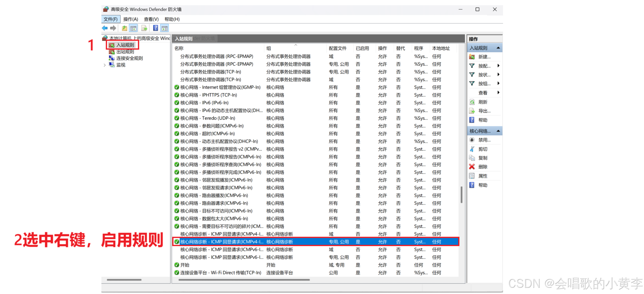Image resolution: width=644 pixels, height=294 pixels.
Task: Open the 文件(F) menu
Action: click(x=110, y=19)
